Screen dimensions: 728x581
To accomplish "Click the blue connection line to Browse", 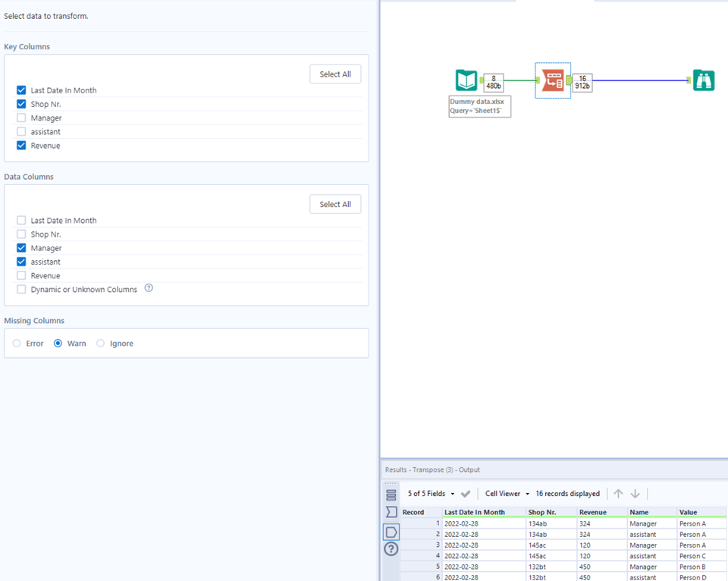I will point(639,80).
